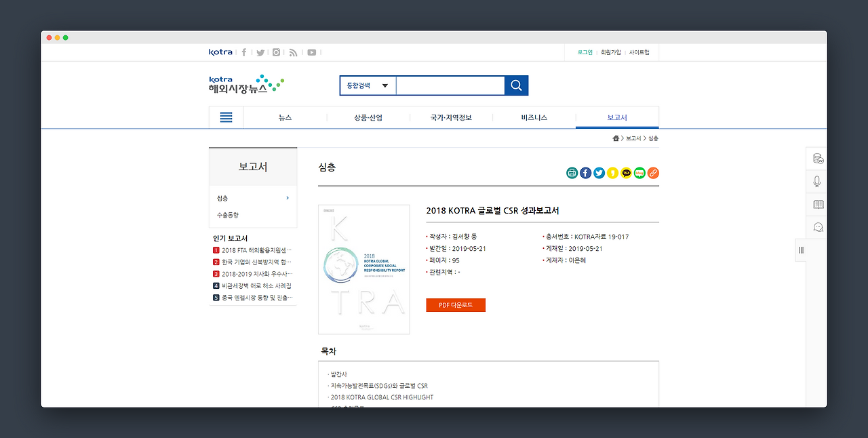Screen dimensions: 868x438
Task: Open the 뉴스 menu tab
Action: coord(285,117)
